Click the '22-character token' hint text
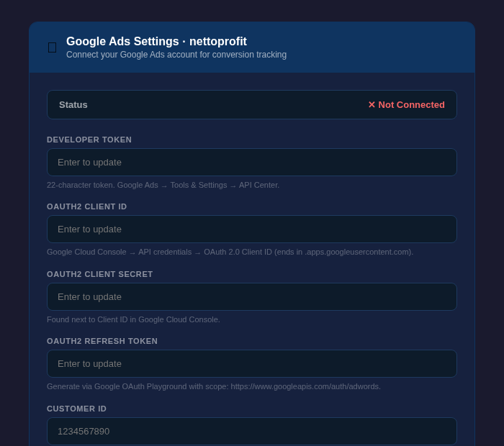The image size is (504, 446). point(163,186)
